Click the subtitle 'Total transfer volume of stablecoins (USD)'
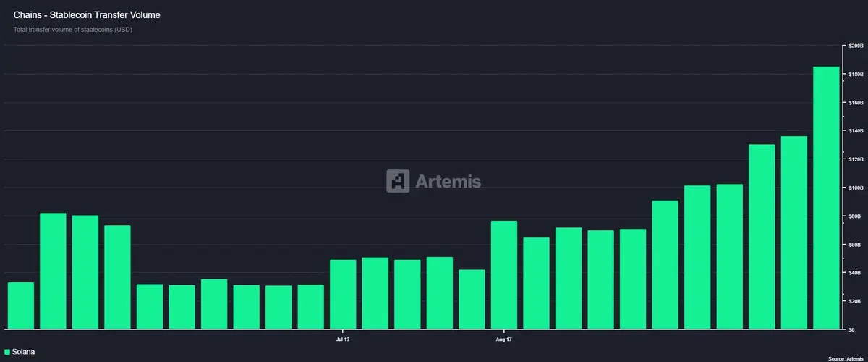Screen dimensions: 868x362 (x=72, y=30)
